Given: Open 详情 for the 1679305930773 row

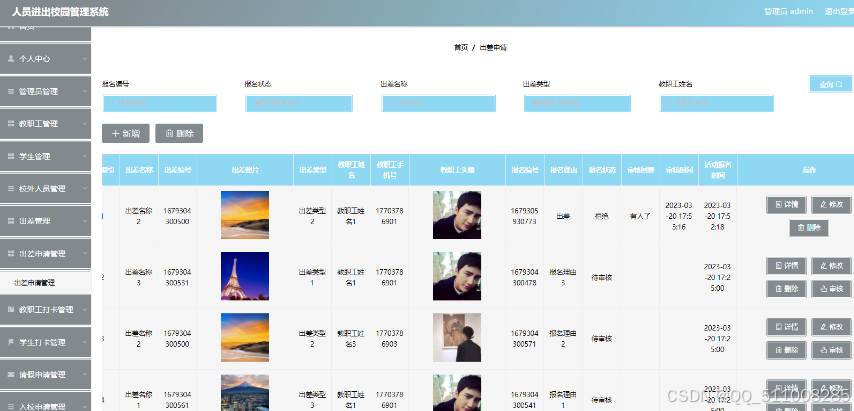Looking at the screenshot, I should point(786,205).
